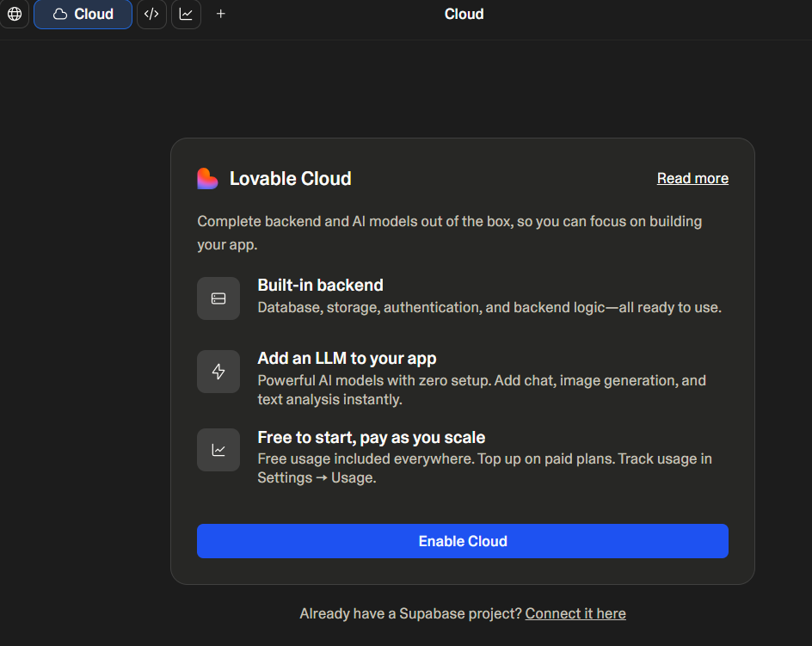Click the Enable Cloud button

click(x=463, y=541)
